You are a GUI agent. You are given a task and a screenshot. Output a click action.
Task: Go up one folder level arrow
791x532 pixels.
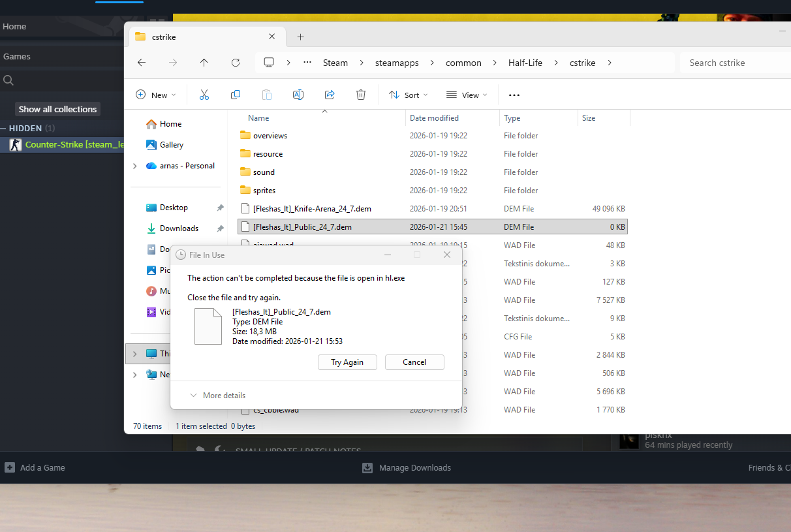point(204,63)
